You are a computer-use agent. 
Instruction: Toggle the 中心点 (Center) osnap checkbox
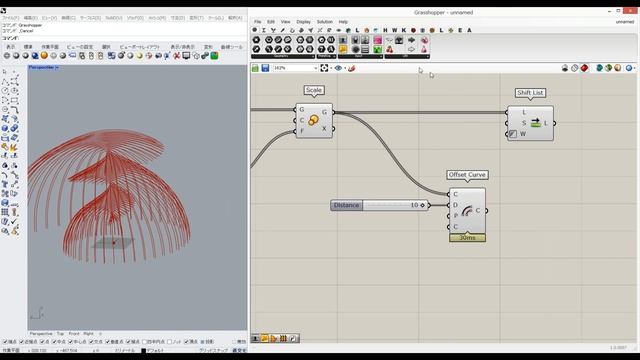pos(71,342)
